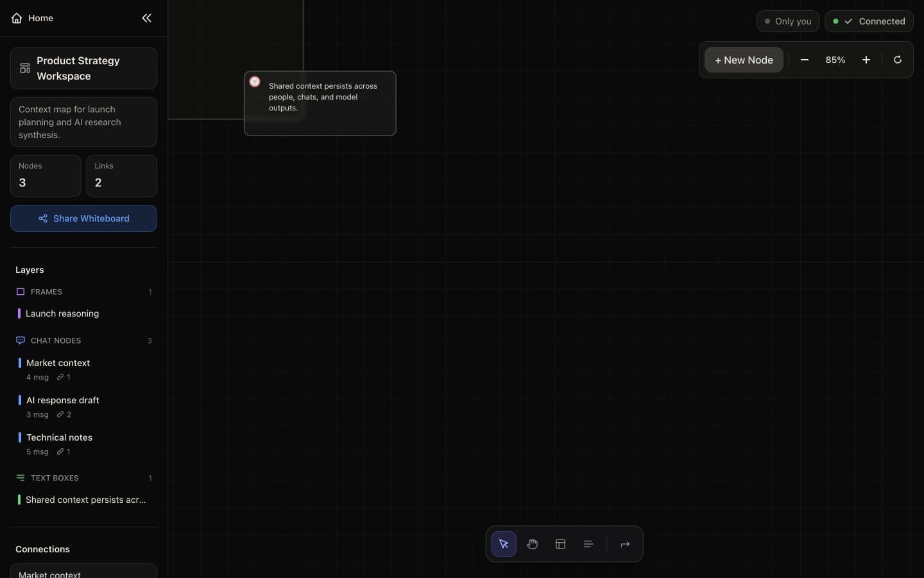Click the Text Boxes lines icon
This screenshot has width=924, height=578.
[21, 478]
